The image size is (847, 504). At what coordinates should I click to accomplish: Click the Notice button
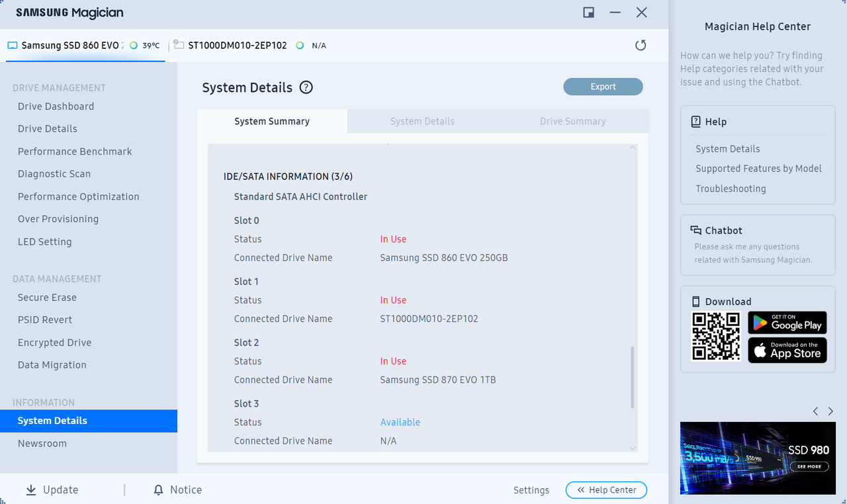(x=177, y=490)
